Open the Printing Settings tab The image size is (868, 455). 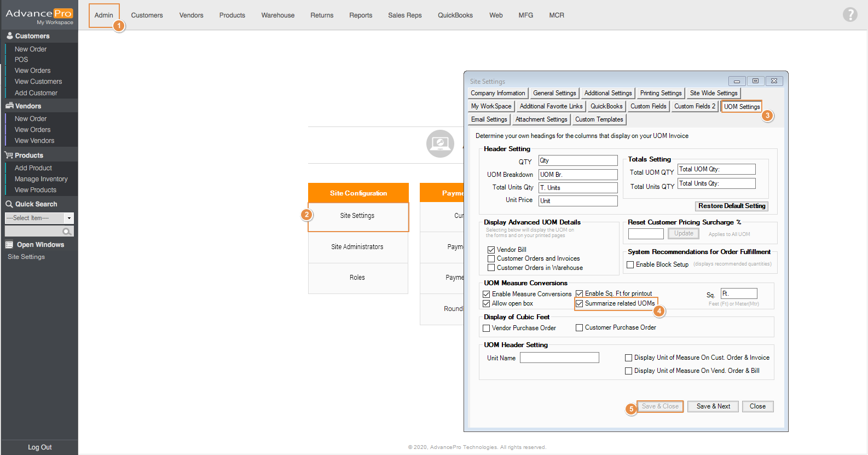tap(661, 93)
